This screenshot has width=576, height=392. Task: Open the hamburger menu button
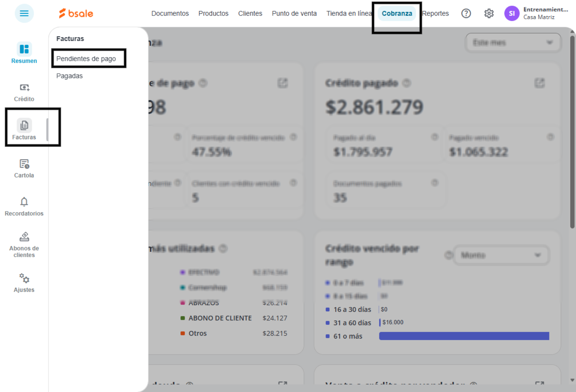24,13
